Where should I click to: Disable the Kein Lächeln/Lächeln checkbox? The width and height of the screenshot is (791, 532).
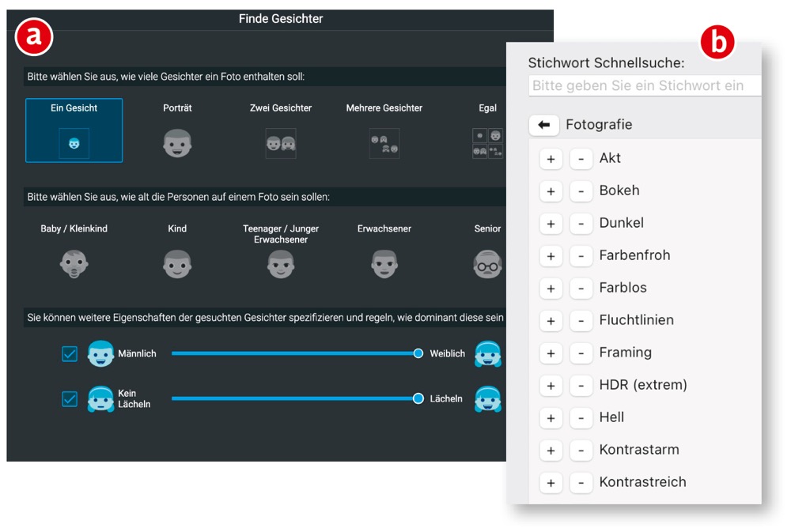coord(70,398)
